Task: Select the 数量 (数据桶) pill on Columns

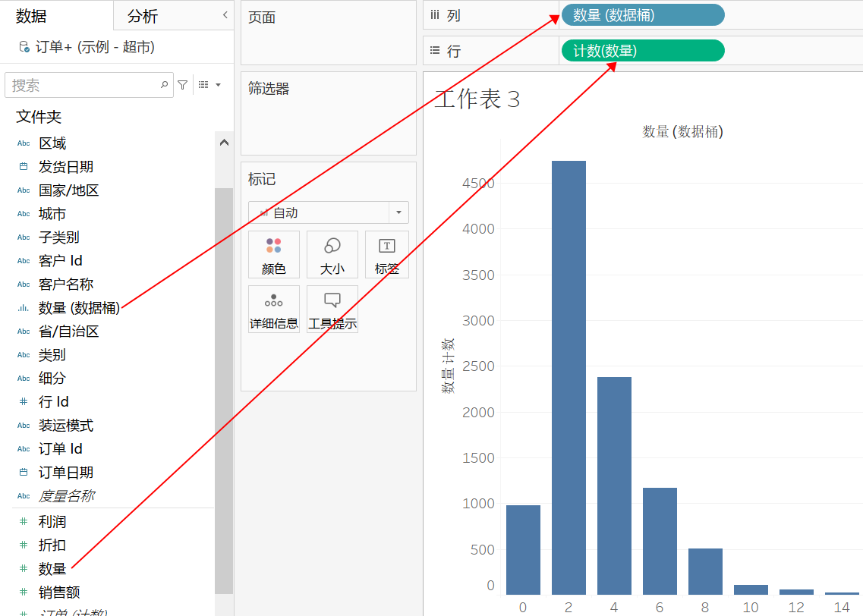Action: tap(643, 15)
